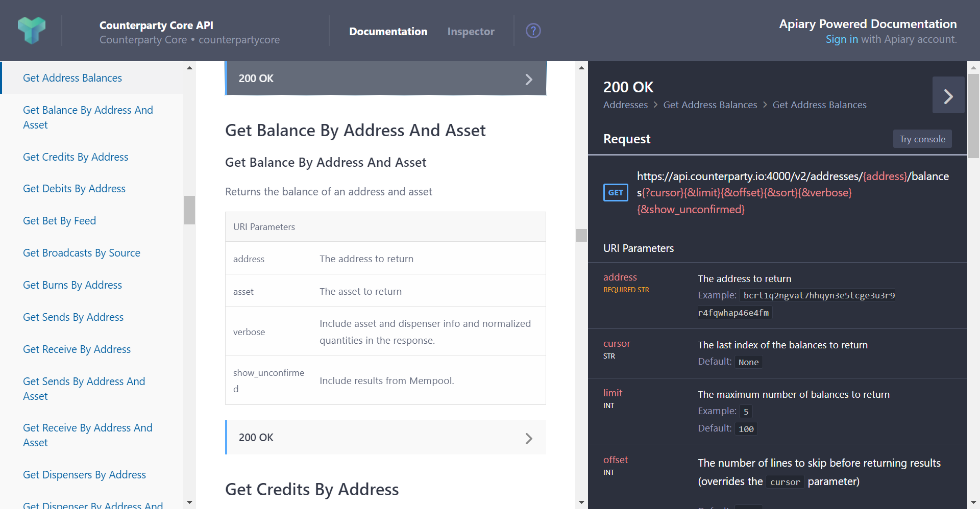Select the Documentation tab
This screenshot has height=509, width=980.
pos(388,31)
